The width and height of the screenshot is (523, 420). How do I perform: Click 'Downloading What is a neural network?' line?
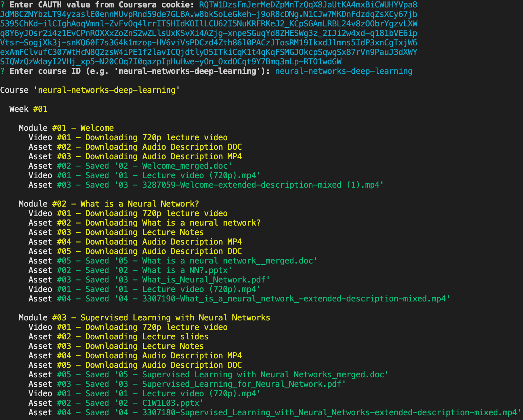pos(145,223)
